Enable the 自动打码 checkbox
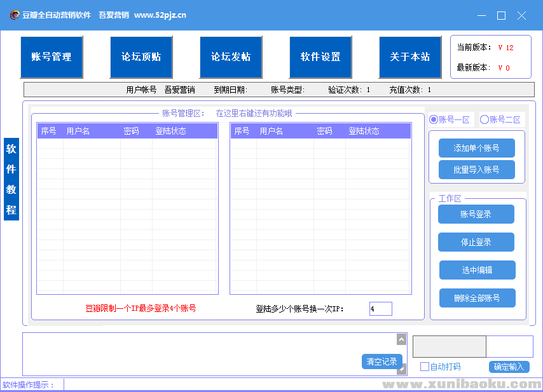Screen dimensions: 543x392 425,367
